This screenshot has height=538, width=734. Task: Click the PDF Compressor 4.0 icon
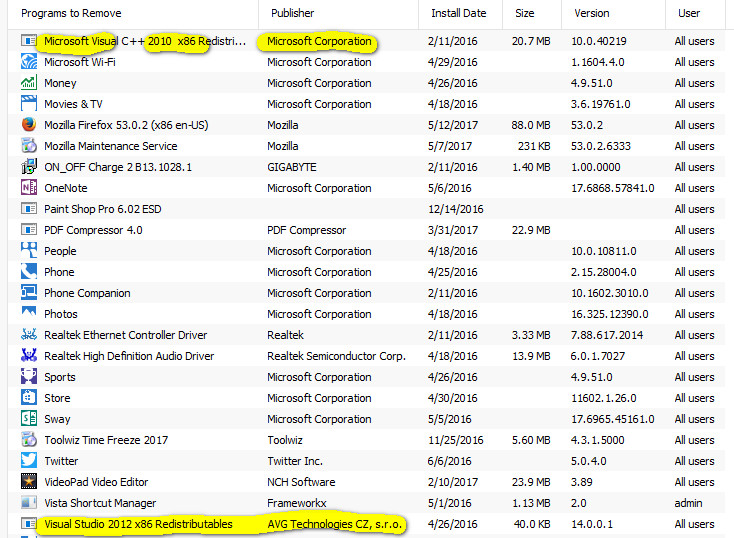29,229
